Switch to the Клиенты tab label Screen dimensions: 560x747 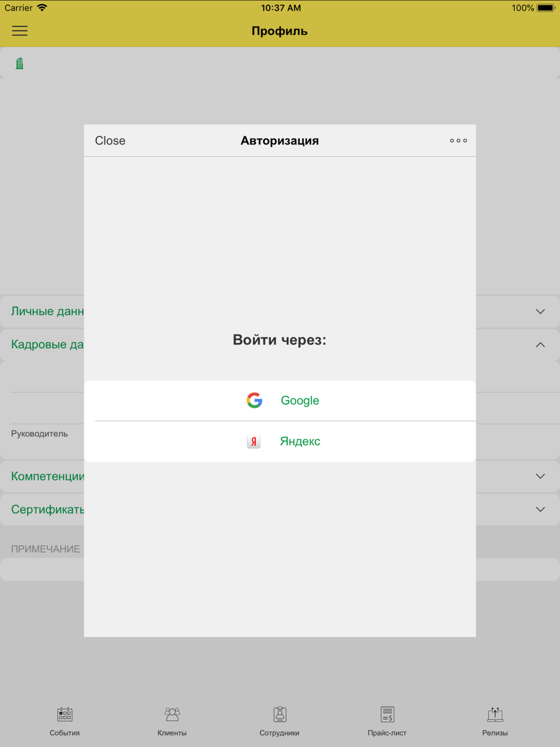172,733
